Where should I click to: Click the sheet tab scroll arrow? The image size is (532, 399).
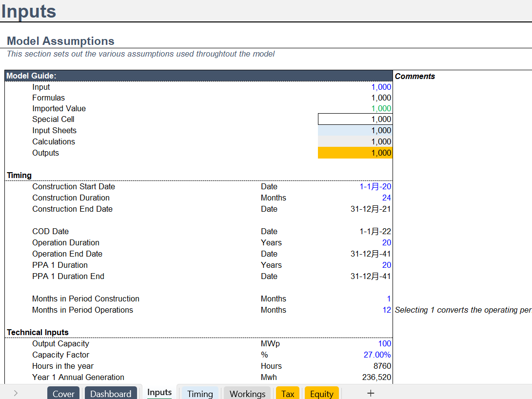pyautogui.click(x=16, y=393)
